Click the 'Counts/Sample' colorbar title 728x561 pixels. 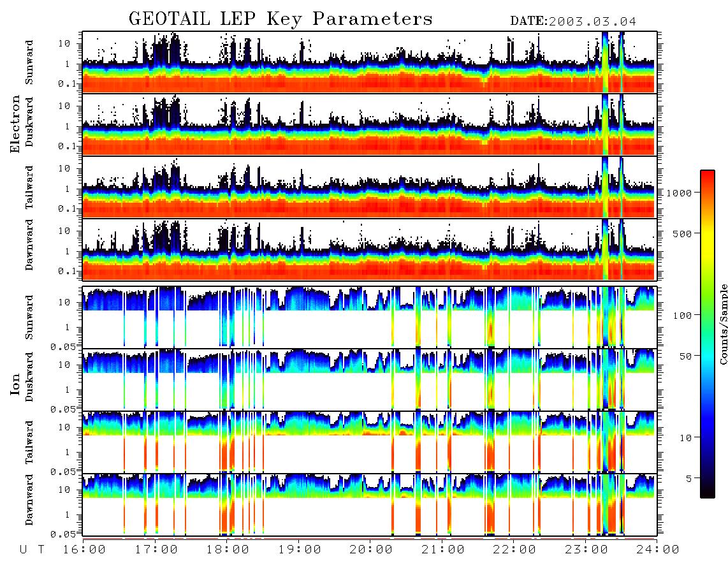click(x=723, y=324)
